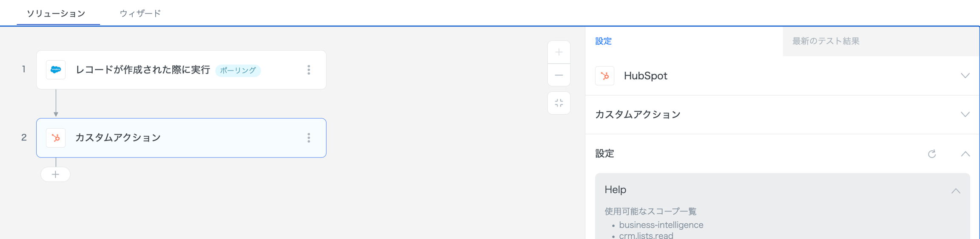
Task: Collapse the Help box
Action: click(955, 191)
